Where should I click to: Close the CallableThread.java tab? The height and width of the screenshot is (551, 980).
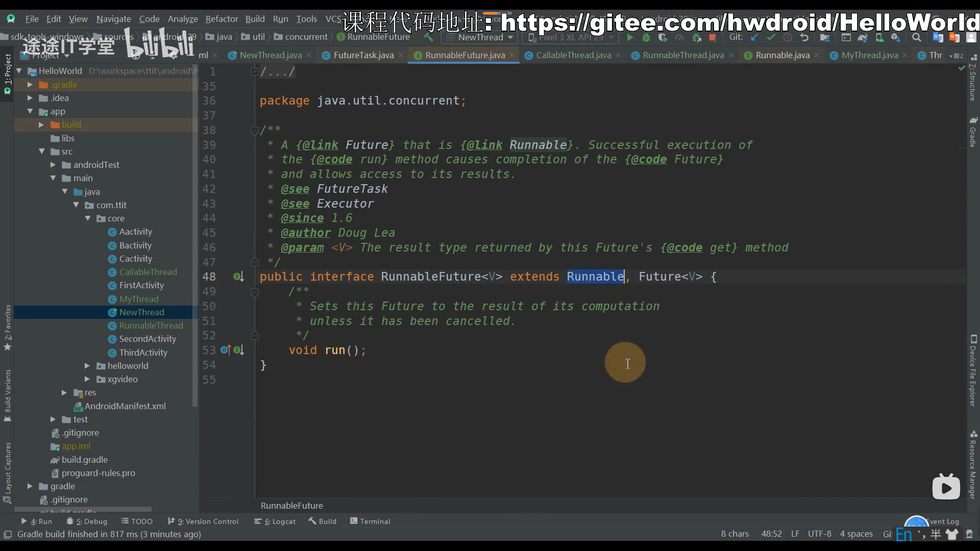[618, 55]
